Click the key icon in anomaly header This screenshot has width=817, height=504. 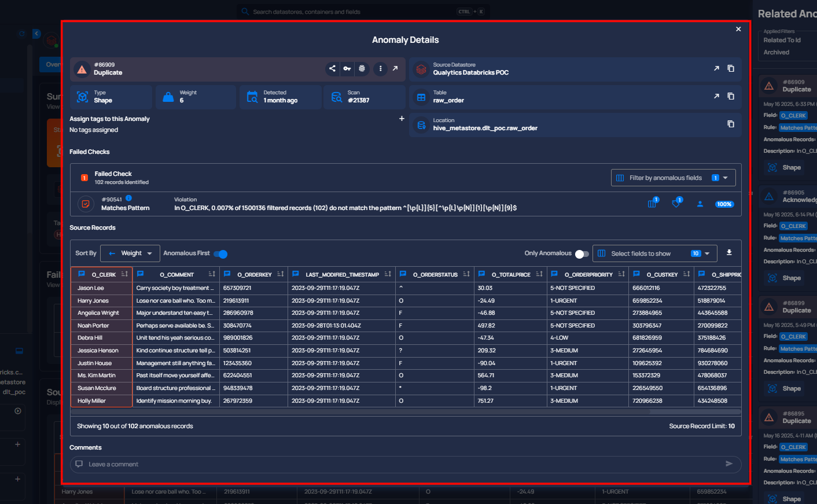coord(347,68)
